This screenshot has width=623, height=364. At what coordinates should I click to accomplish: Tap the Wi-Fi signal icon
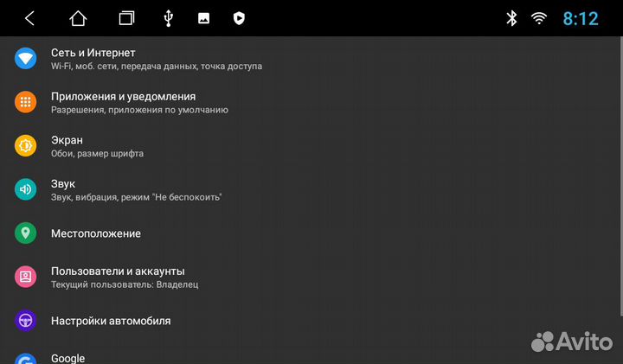(539, 18)
